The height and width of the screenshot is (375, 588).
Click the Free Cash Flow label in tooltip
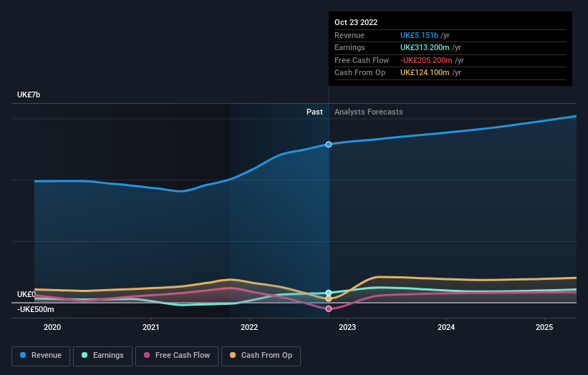click(362, 60)
